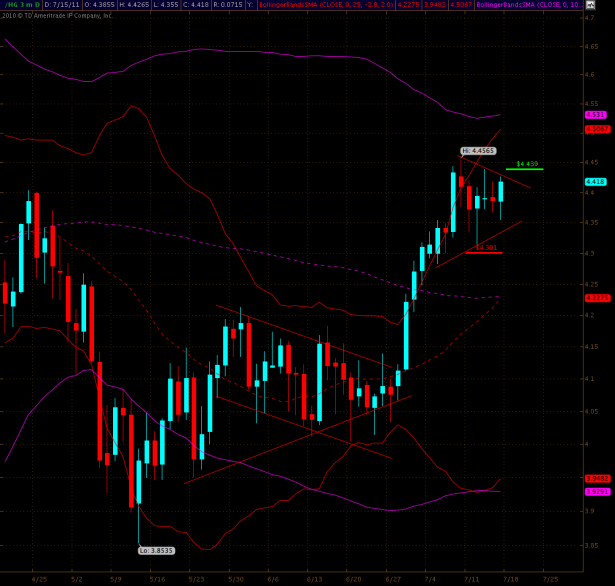Click the 5/16 date on time axis
Viewport: 615px width, 586px height.
pyautogui.click(x=157, y=578)
